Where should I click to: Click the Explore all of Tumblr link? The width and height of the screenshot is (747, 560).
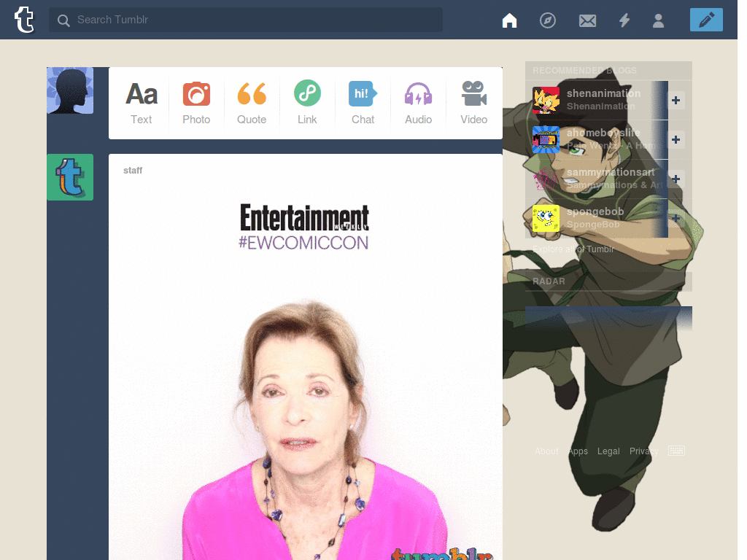pos(573,249)
